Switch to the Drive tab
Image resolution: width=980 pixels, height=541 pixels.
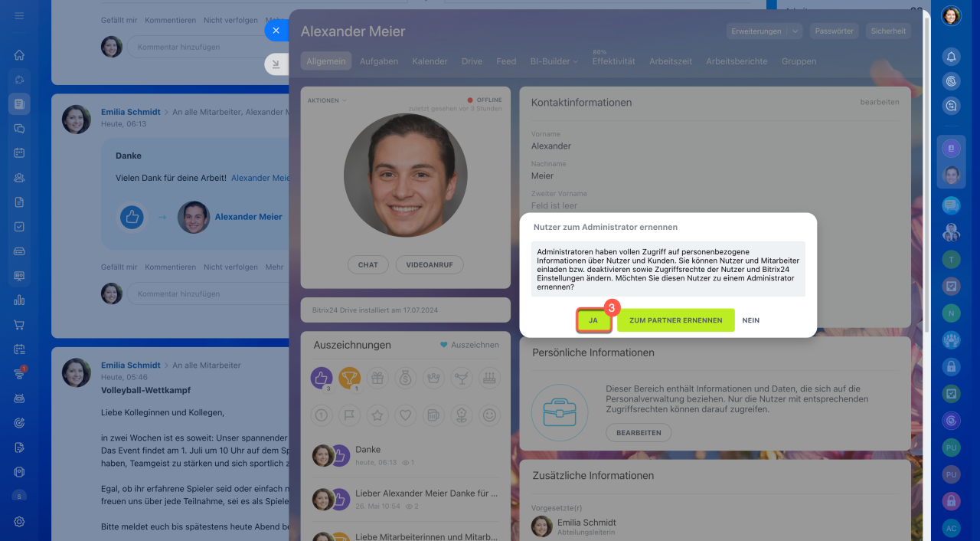[472, 61]
